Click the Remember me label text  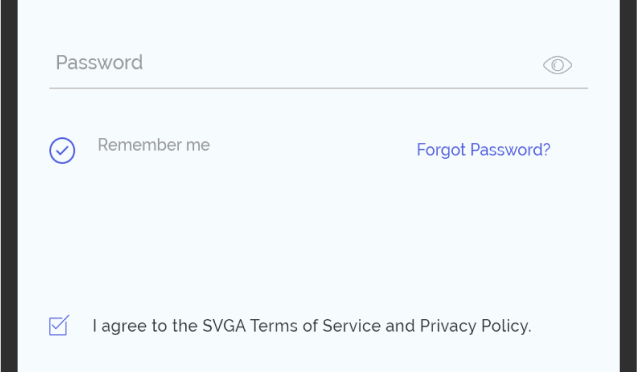coord(154,145)
